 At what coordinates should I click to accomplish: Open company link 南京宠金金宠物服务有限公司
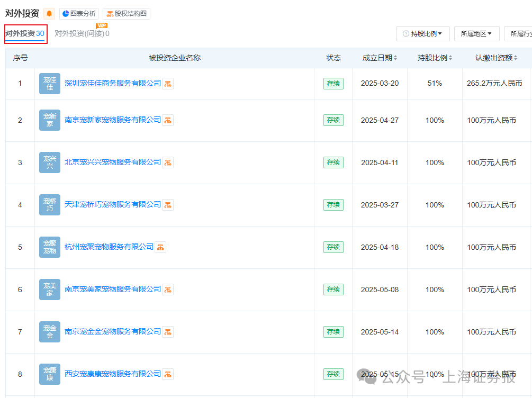112,332
